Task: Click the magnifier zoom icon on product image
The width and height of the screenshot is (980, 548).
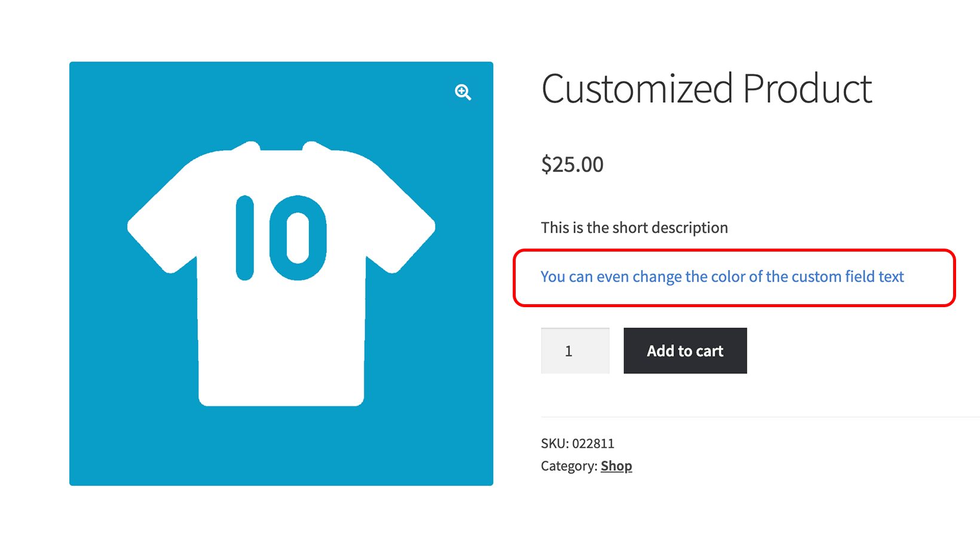Action: click(463, 92)
